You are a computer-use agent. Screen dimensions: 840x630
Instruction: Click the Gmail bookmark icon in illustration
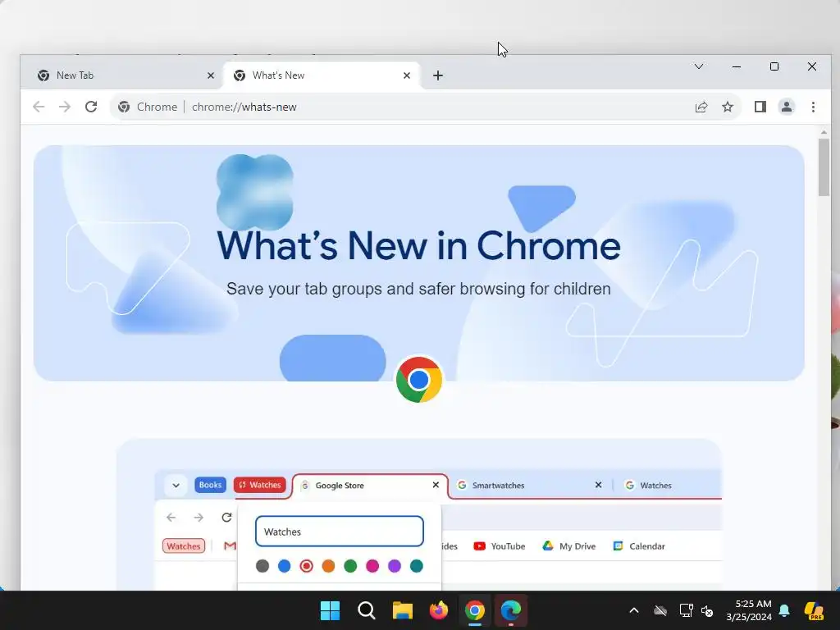230,546
